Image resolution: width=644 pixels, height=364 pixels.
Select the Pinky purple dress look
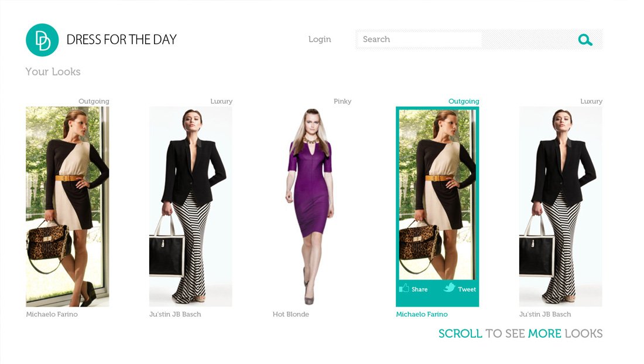(311, 206)
